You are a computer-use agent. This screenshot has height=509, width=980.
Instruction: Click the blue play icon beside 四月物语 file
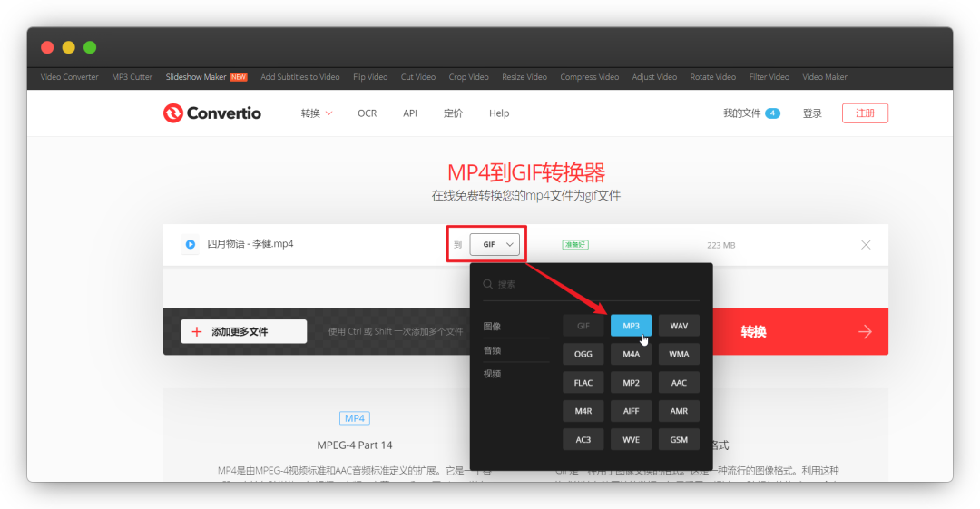[191, 244]
